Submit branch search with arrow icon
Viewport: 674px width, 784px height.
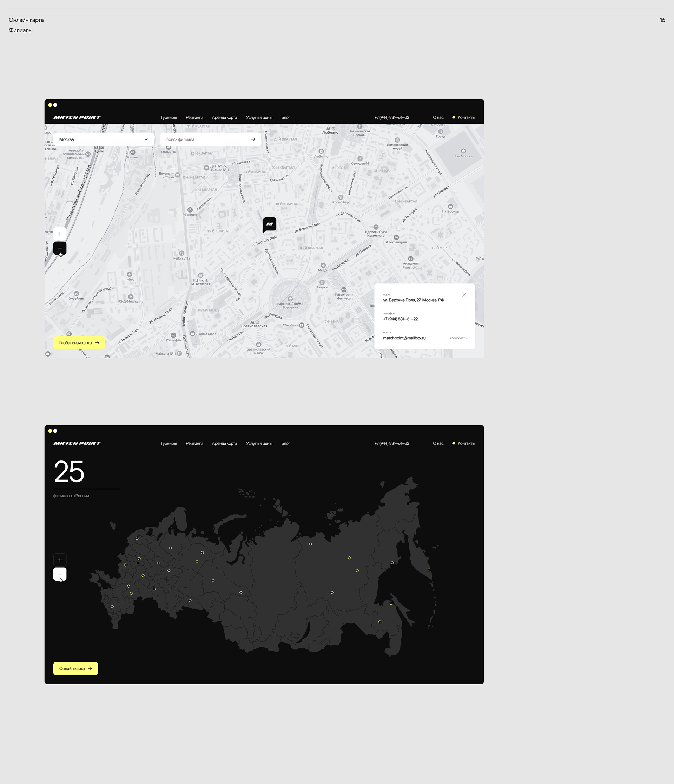(253, 139)
